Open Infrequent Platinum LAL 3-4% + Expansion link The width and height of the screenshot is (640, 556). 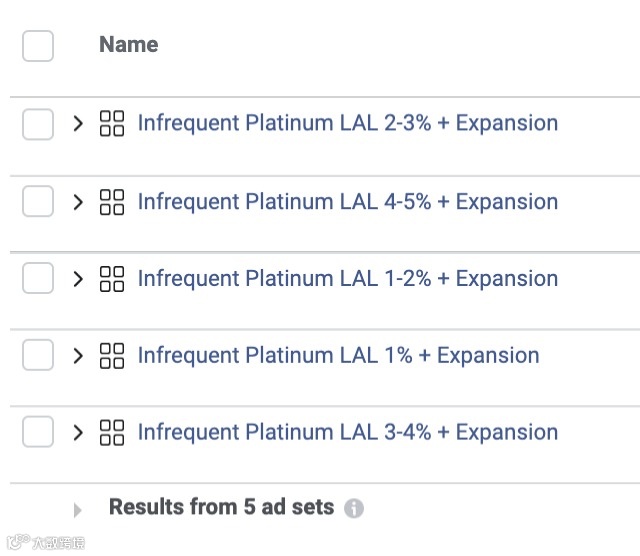click(347, 433)
